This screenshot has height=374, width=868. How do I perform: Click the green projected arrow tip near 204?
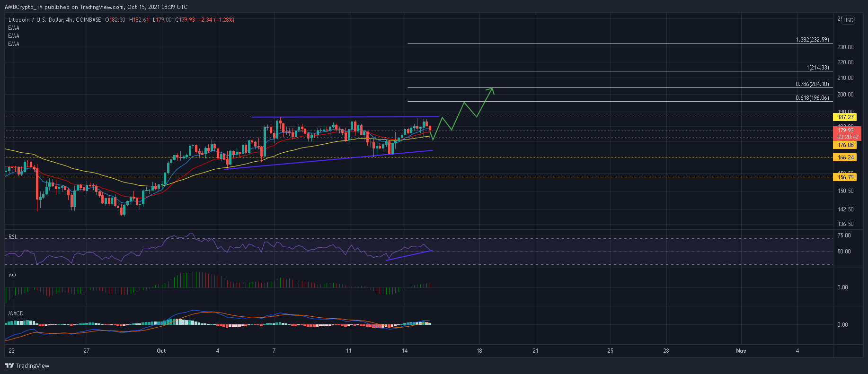click(x=492, y=90)
